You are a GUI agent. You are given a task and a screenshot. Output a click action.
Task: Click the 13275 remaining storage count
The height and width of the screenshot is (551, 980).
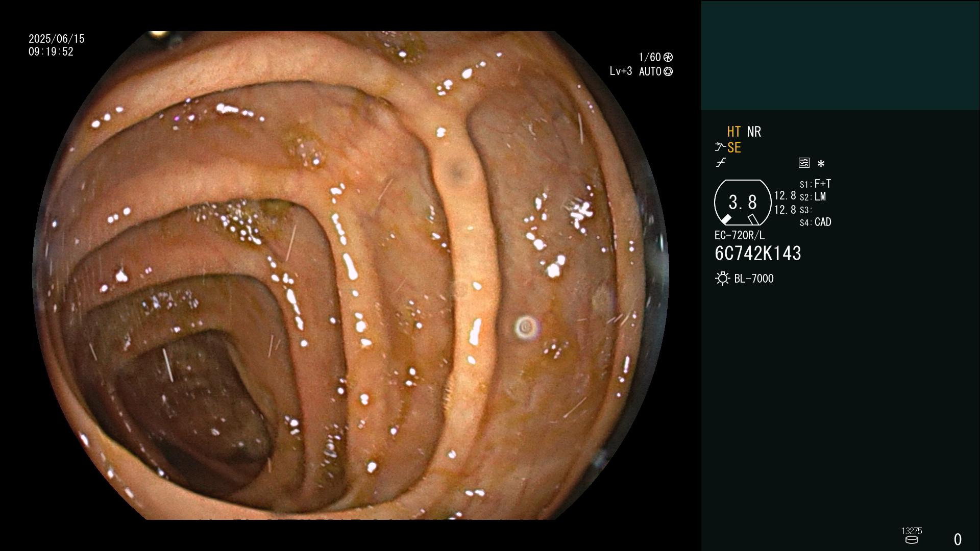point(912,531)
